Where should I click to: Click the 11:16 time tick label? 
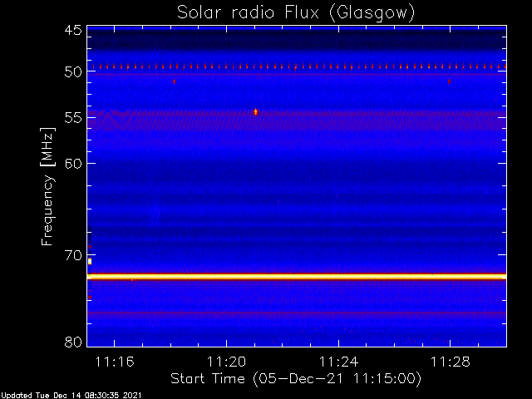pos(115,362)
